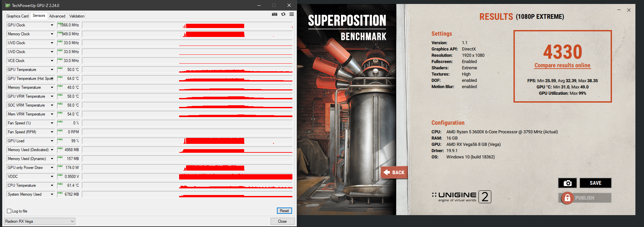Open the GPU-Z hamburger menu icon
644x227 pixels.
click(x=291, y=14)
